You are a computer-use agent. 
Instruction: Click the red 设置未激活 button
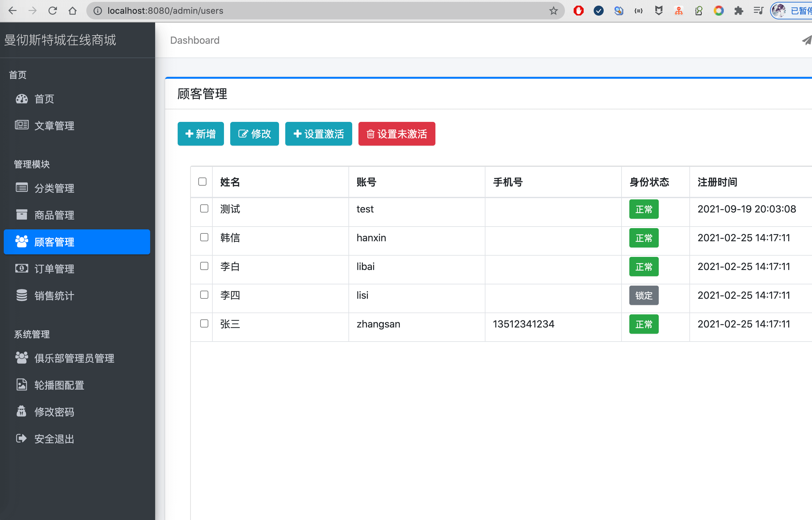tap(397, 134)
